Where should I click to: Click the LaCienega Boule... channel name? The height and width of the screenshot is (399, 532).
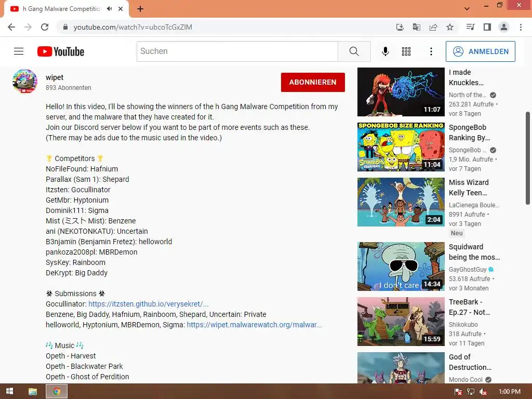click(474, 205)
